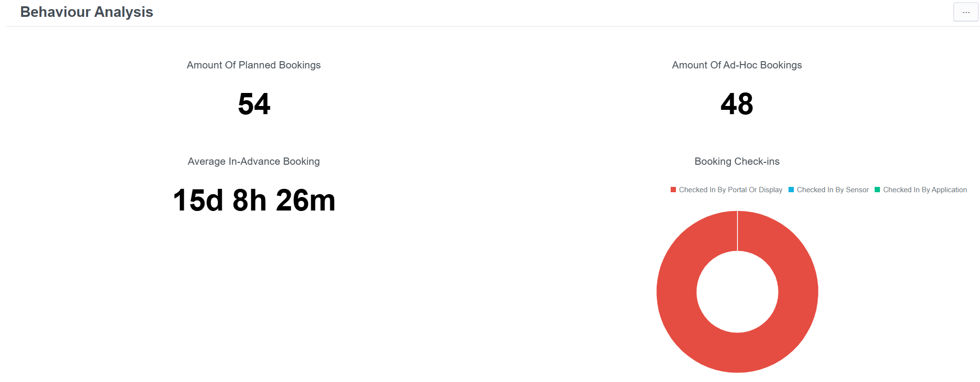
Task: Click the white center of the donut chart
Action: [x=737, y=292]
